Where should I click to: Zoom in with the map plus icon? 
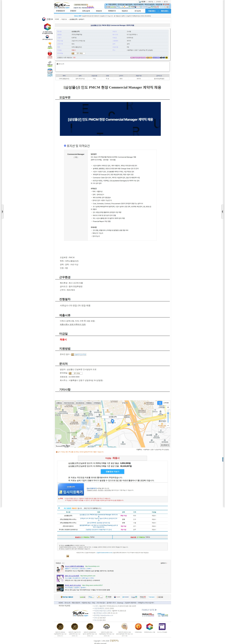(168, 407)
